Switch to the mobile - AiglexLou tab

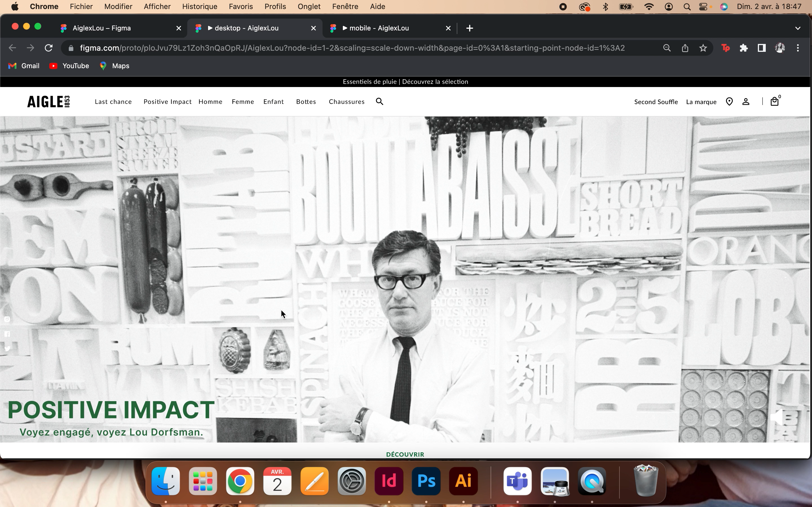(379, 28)
